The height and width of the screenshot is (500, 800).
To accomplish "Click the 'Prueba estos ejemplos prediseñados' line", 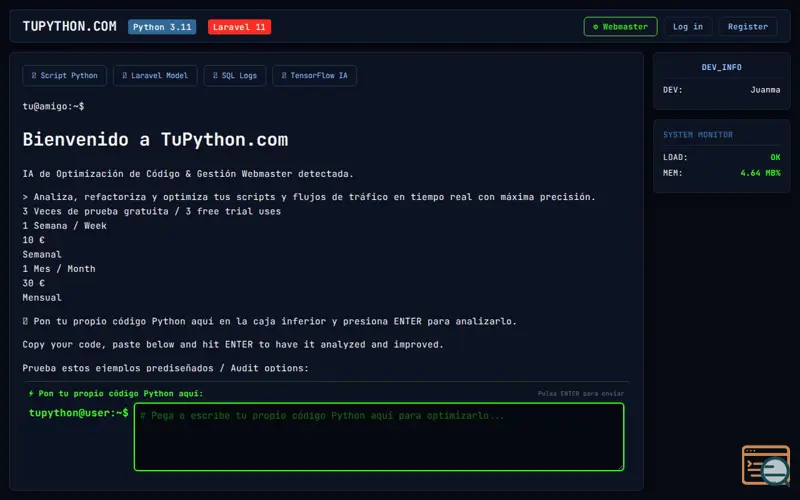I will tap(165, 368).
